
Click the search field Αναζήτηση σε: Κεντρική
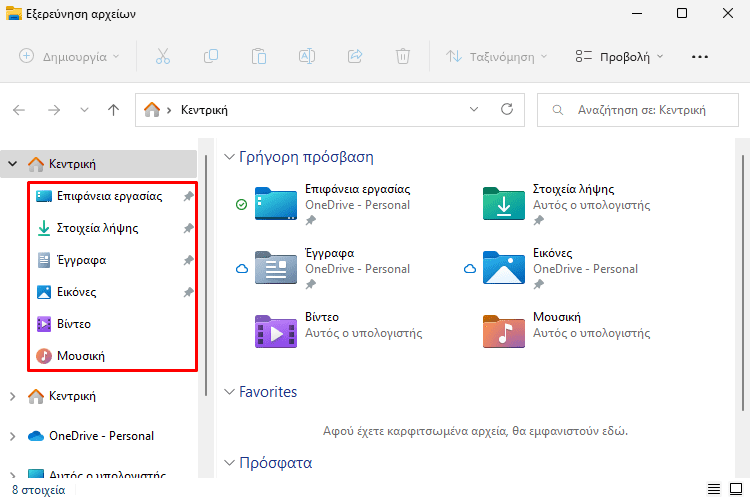638,110
